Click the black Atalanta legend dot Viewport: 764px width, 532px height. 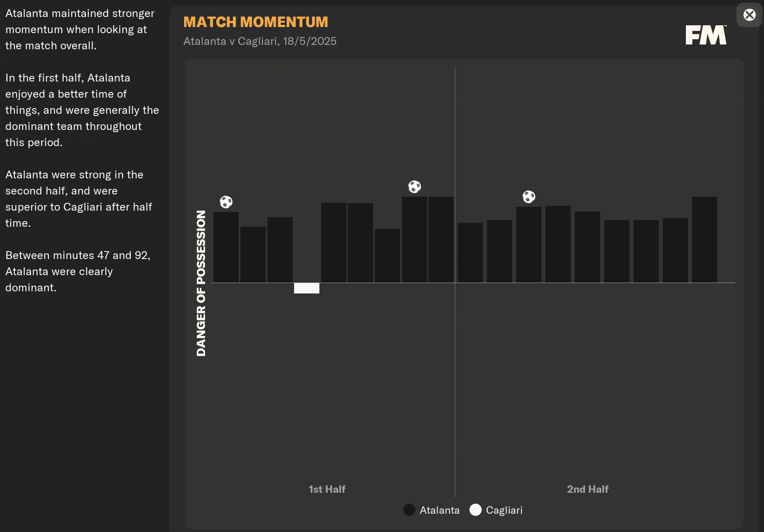(x=409, y=510)
